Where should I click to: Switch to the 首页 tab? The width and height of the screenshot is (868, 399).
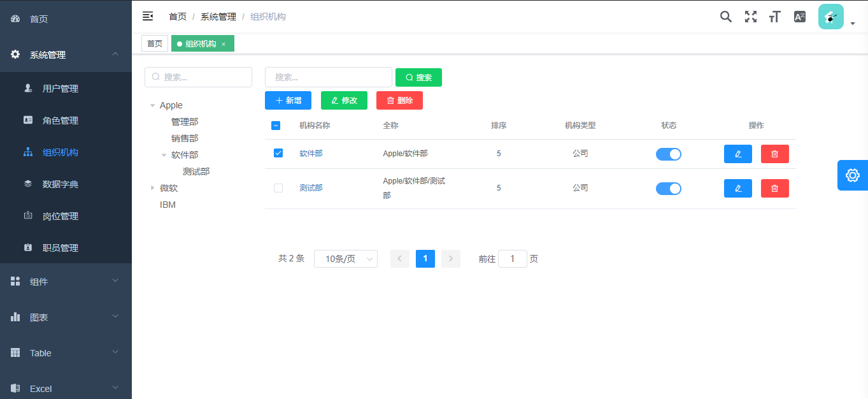155,43
